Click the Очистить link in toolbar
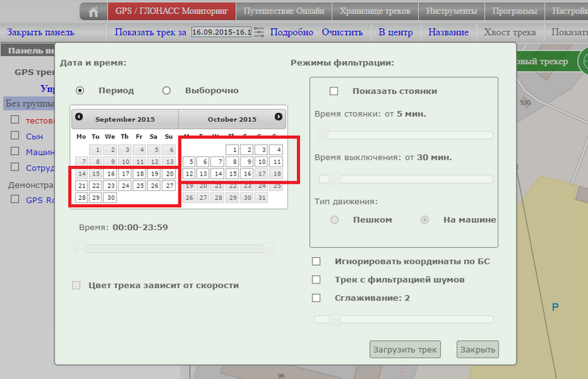Viewport: 588px width, 379px height. click(343, 32)
